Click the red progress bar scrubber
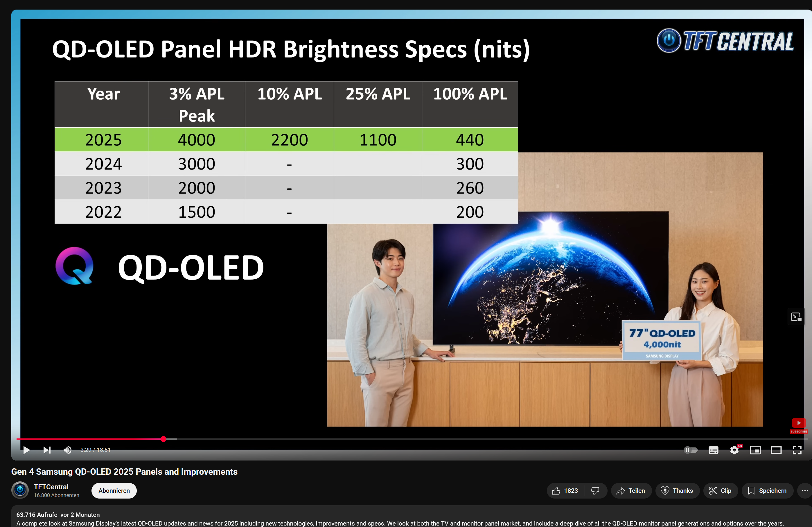The image size is (812, 527). (164, 439)
